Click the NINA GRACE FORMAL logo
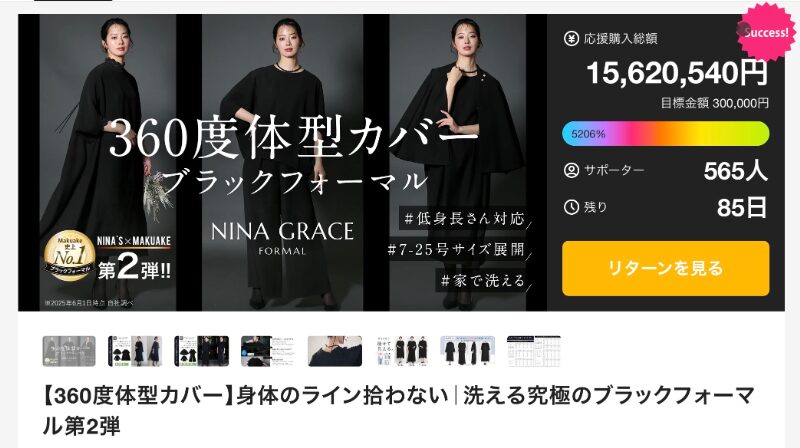 click(282, 238)
